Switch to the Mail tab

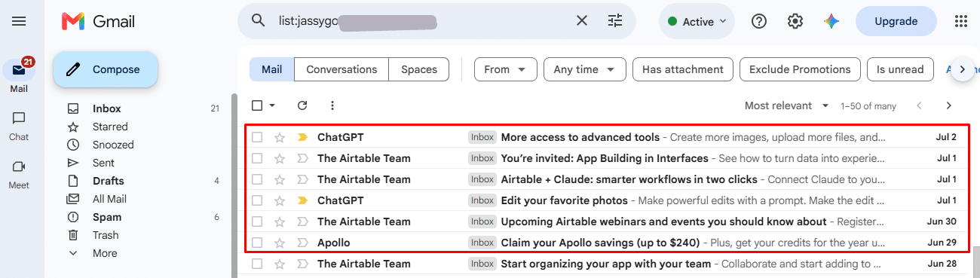tap(271, 69)
